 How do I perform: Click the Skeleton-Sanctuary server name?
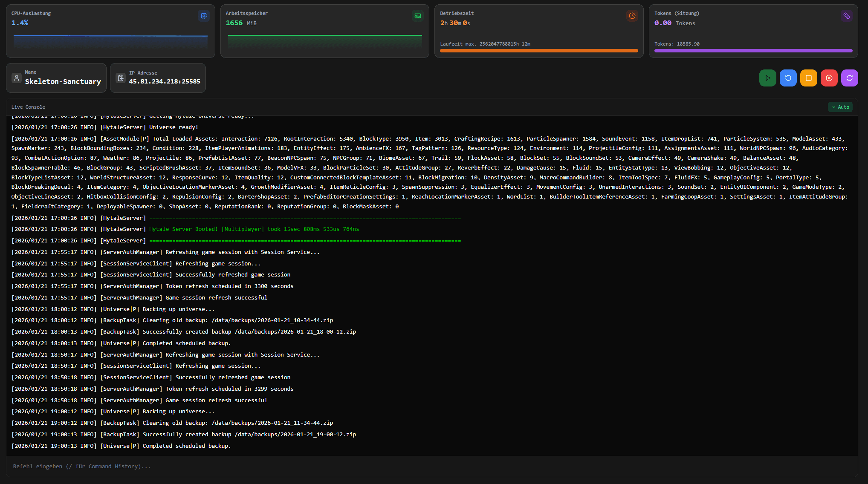click(63, 81)
